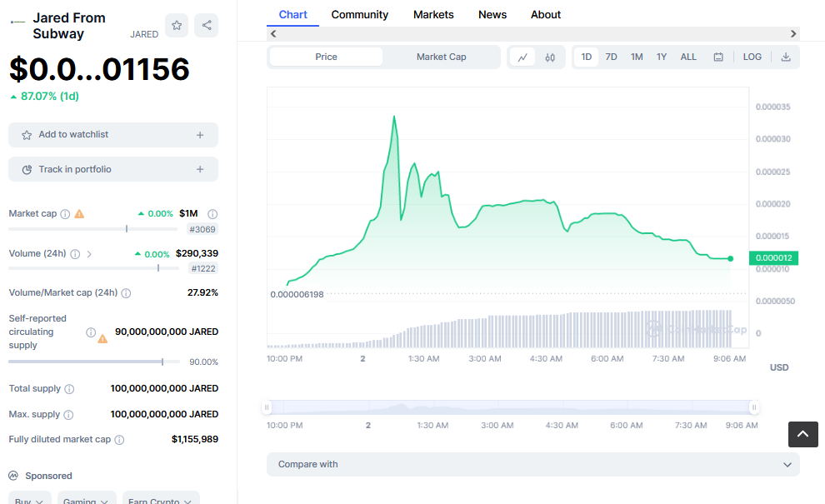
Task: Click Total supply info icon
Action: 69,389
